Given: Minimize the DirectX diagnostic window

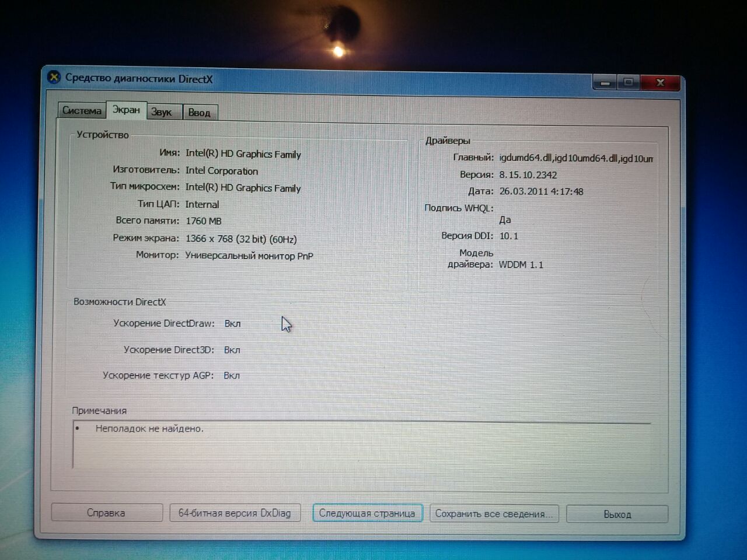Looking at the screenshot, I should pos(605,83).
